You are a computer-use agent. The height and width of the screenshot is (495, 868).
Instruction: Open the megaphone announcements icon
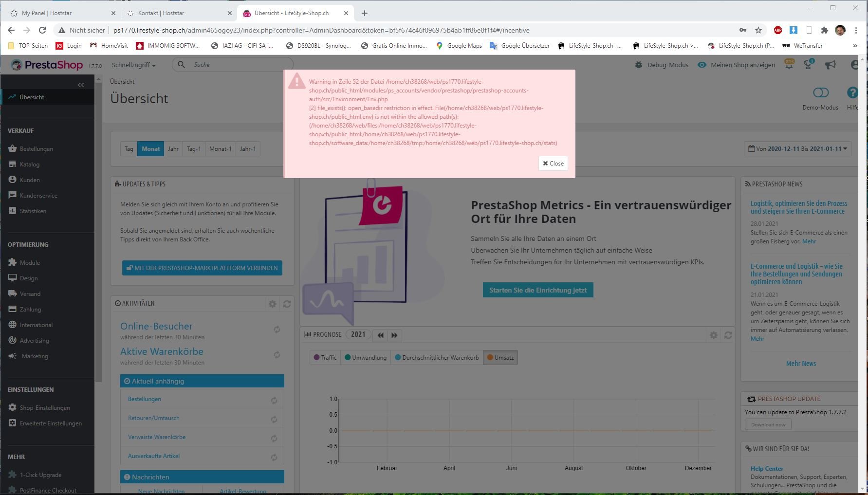(831, 65)
